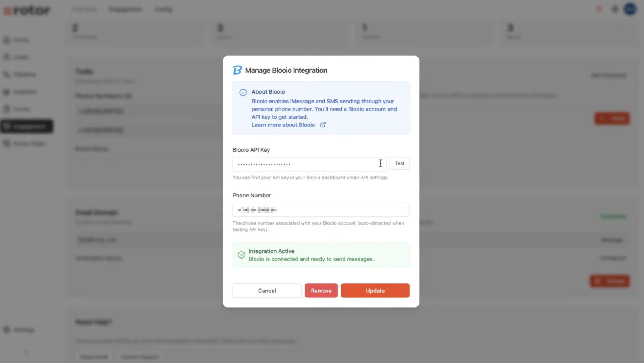Click the Test button beside the API key

point(399,163)
